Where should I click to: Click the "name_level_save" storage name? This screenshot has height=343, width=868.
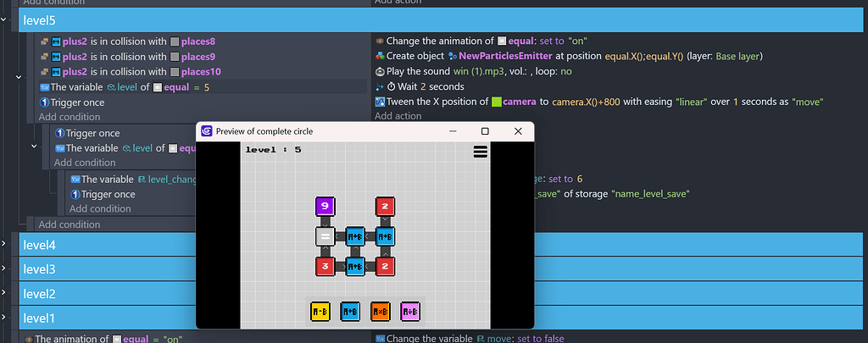coord(650,194)
